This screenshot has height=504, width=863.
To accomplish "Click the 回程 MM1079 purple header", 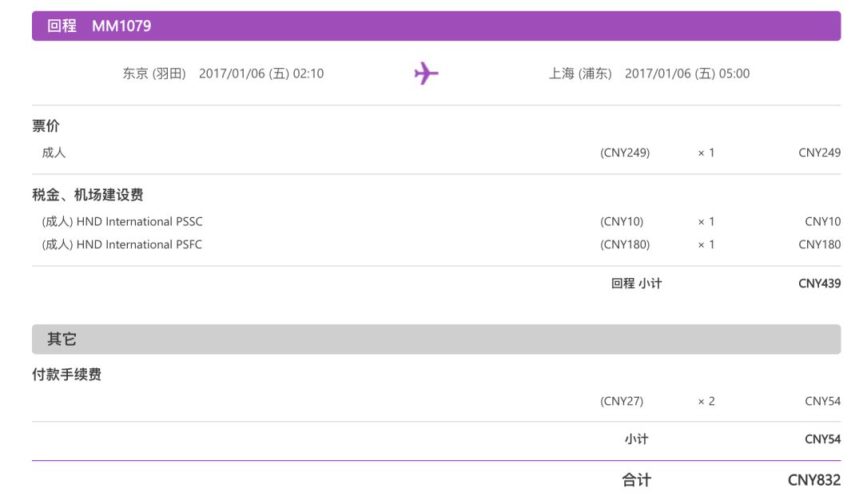I will pyautogui.click(x=435, y=26).
